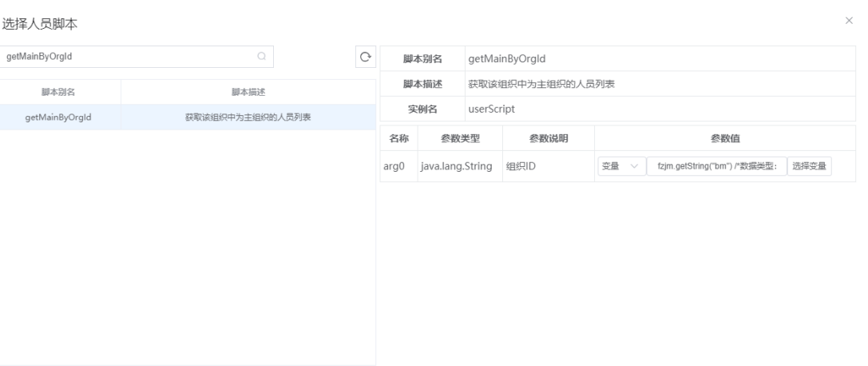The width and height of the screenshot is (868, 366).
Task: Click the 脚本别名 column header in left table
Action: point(58,92)
